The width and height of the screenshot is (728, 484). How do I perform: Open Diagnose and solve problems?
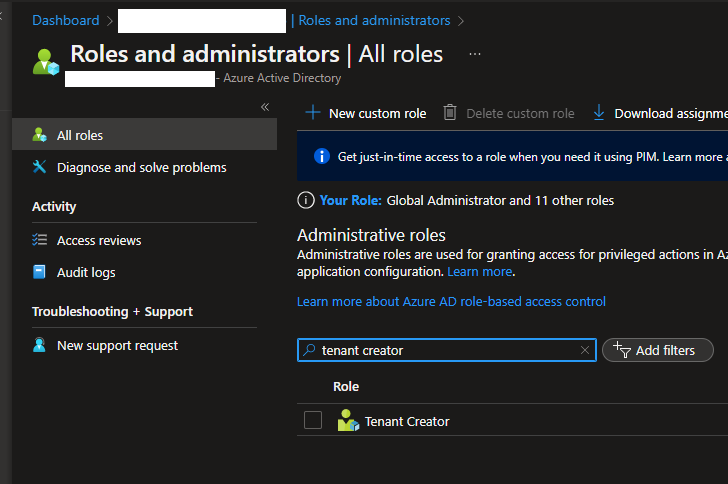pos(141,167)
